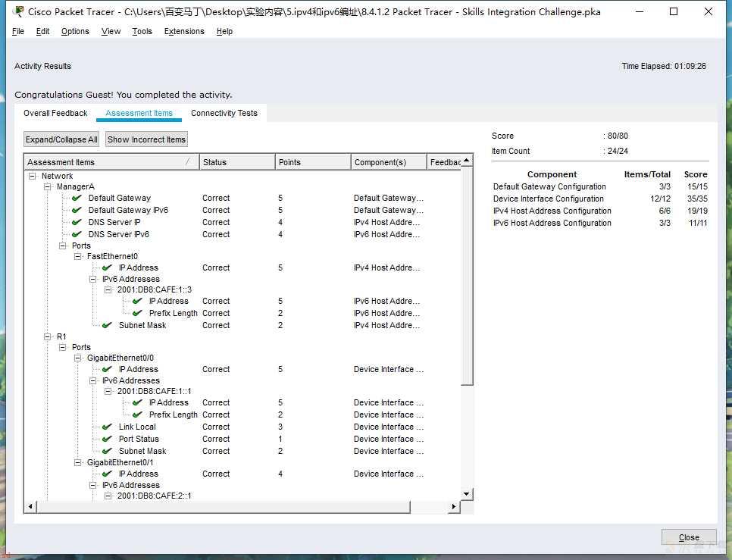The height and width of the screenshot is (560, 732).
Task: Collapse the ManagerA device node
Action: 48,186
